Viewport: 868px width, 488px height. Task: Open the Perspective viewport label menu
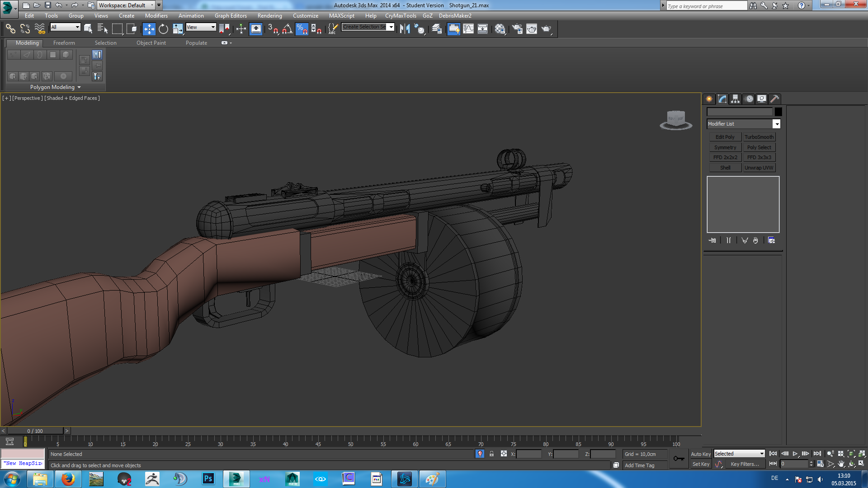point(27,98)
